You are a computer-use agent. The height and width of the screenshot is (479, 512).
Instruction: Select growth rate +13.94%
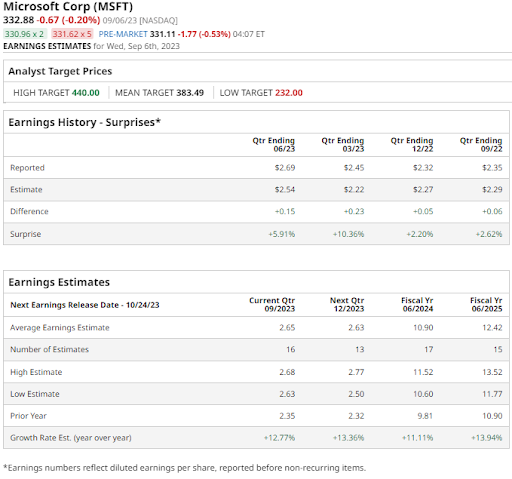(x=486, y=438)
